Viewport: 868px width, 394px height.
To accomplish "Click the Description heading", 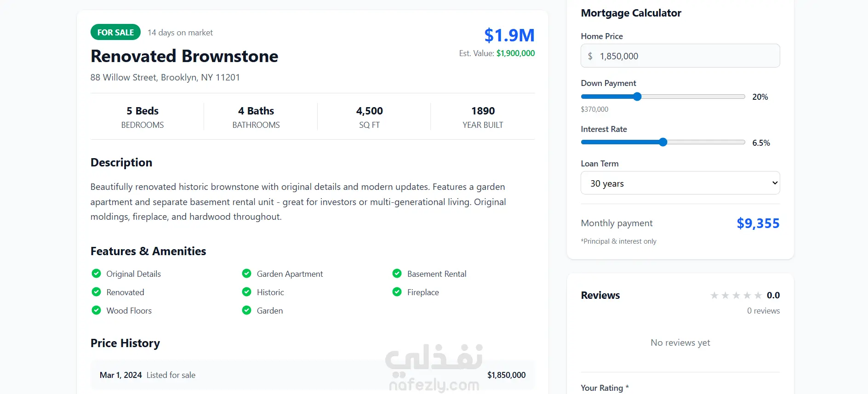I will pos(121,163).
